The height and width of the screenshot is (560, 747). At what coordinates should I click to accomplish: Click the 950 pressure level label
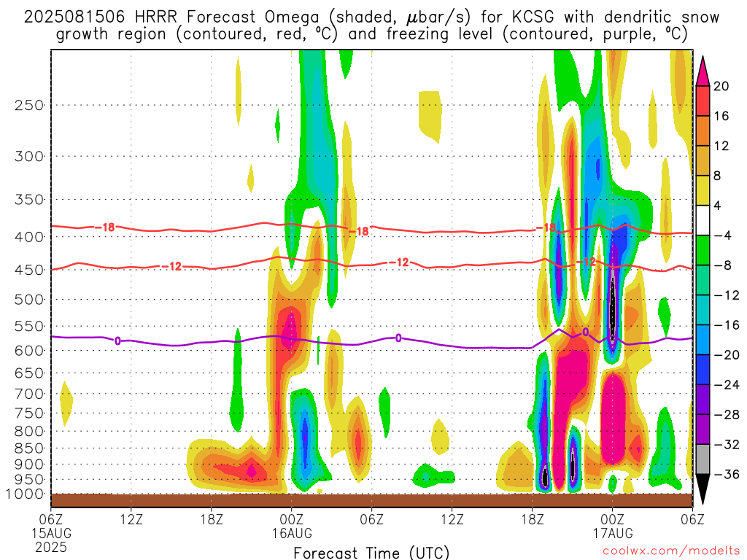pyautogui.click(x=28, y=480)
